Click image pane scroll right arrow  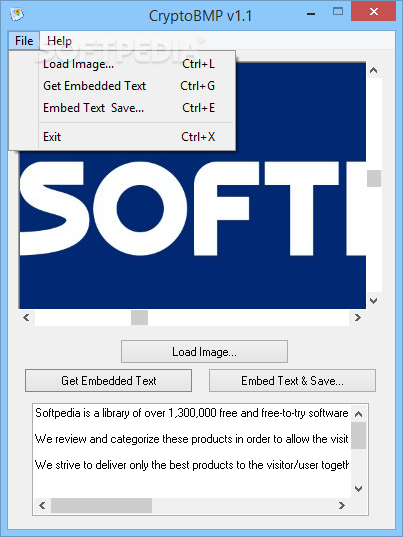coord(357,317)
